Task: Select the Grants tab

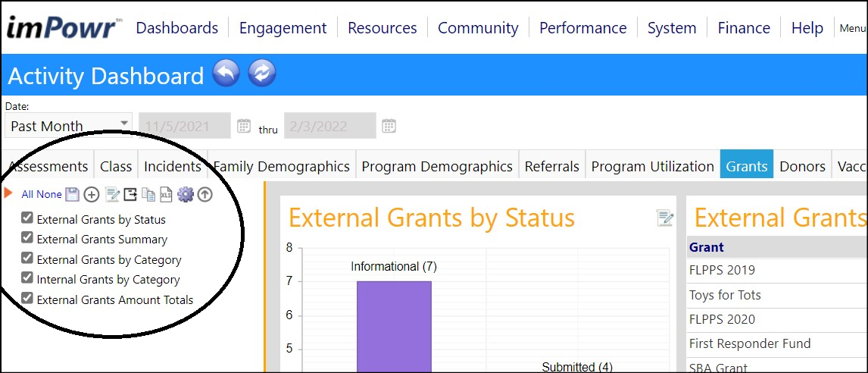Action: pos(747,164)
